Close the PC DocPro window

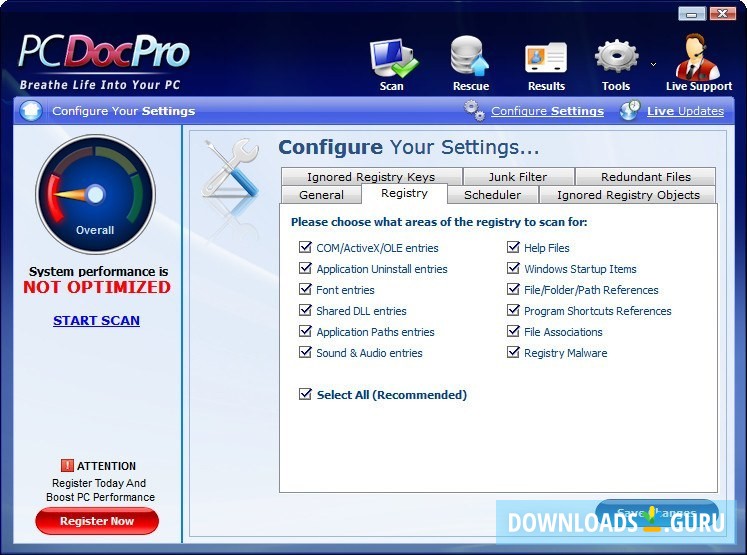point(722,14)
